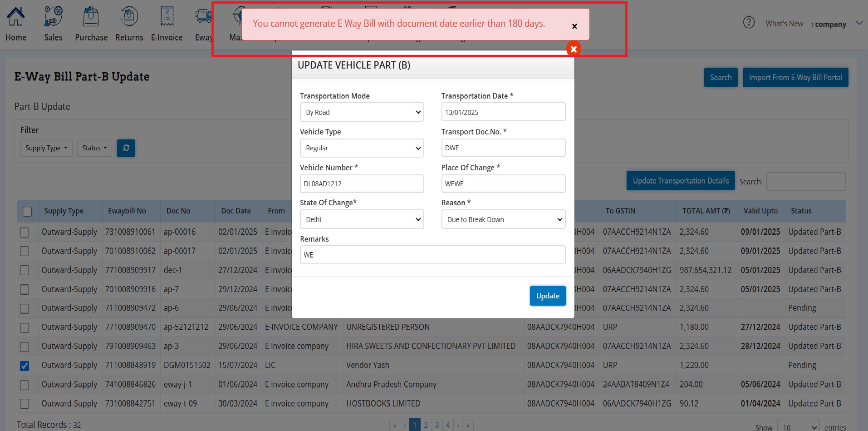Open the Sales module icon
This screenshot has width=868, height=431.
[x=53, y=17]
